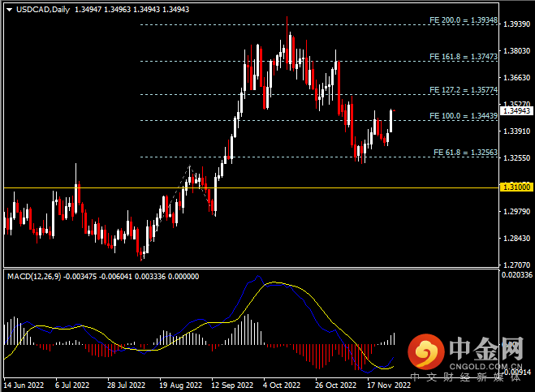Click the 19 Aug 2022 date label
This screenshot has height=392, width=535.
179,386
